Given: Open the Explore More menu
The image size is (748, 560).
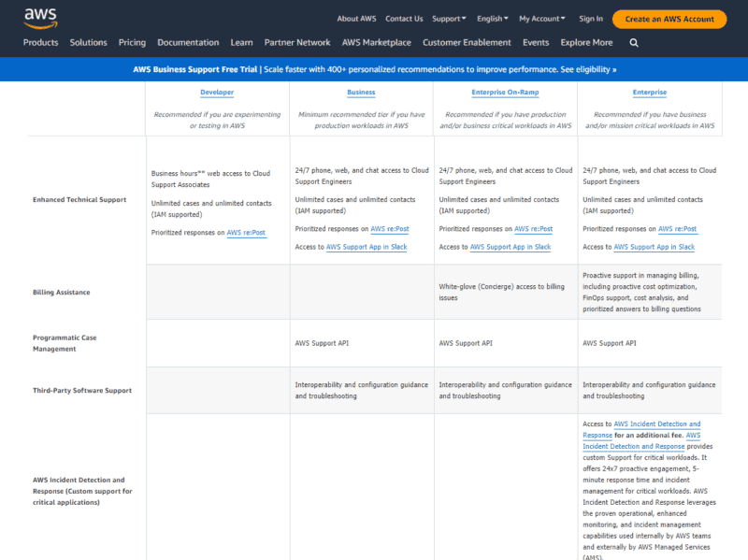Looking at the screenshot, I should point(586,42).
